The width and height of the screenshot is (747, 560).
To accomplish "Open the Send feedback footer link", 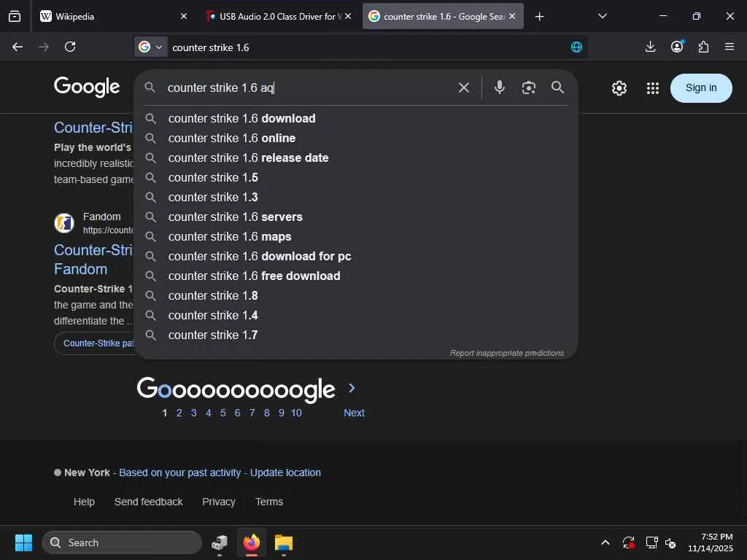I will [148, 502].
